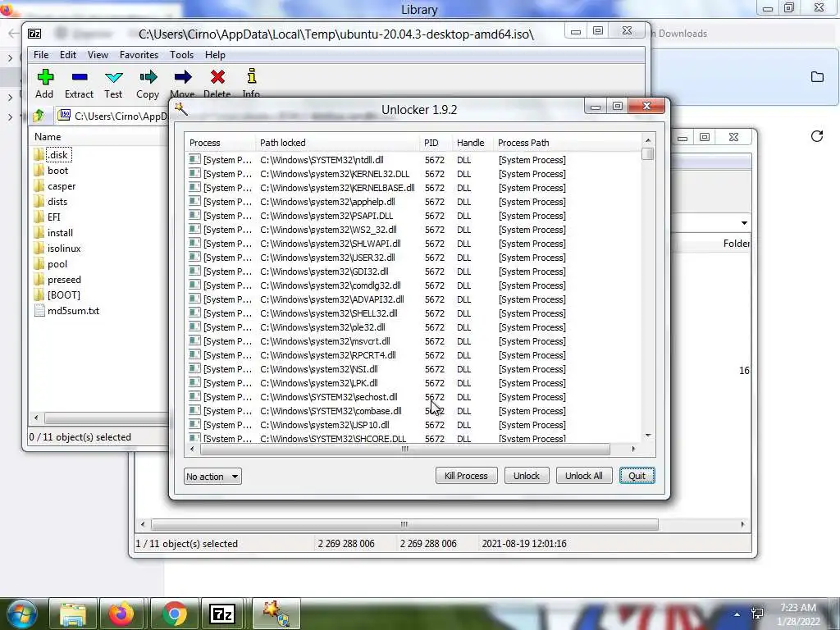Sort by Handle column header
The height and width of the screenshot is (630, 840).
pyautogui.click(x=472, y=143)
